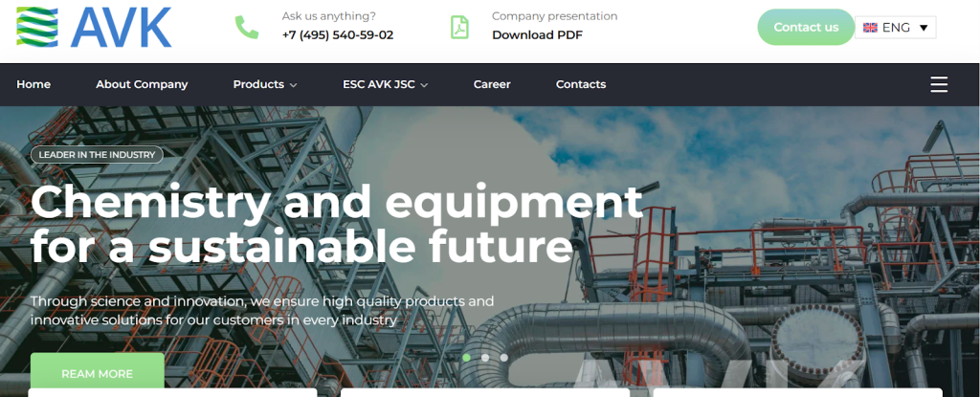
Task: Select the third slider dot
Action: [x=503, y=358]
